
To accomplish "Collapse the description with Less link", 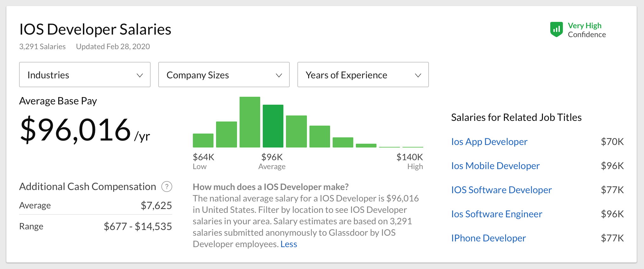I will pyautogui.click(x=288, y=244).
